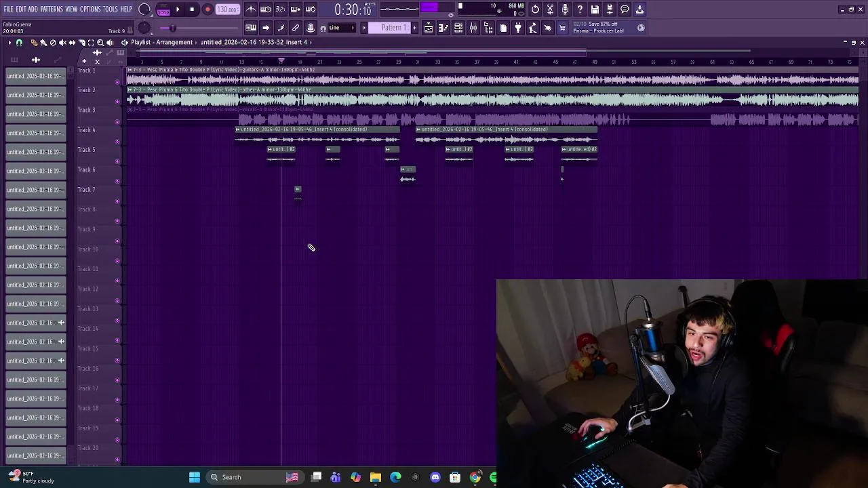Click the Save 67% off news banner

[608, 28]
